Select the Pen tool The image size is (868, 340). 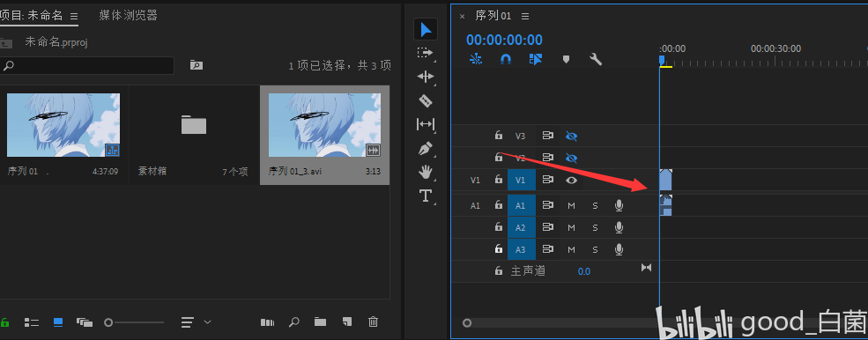[x=425, y=148]
